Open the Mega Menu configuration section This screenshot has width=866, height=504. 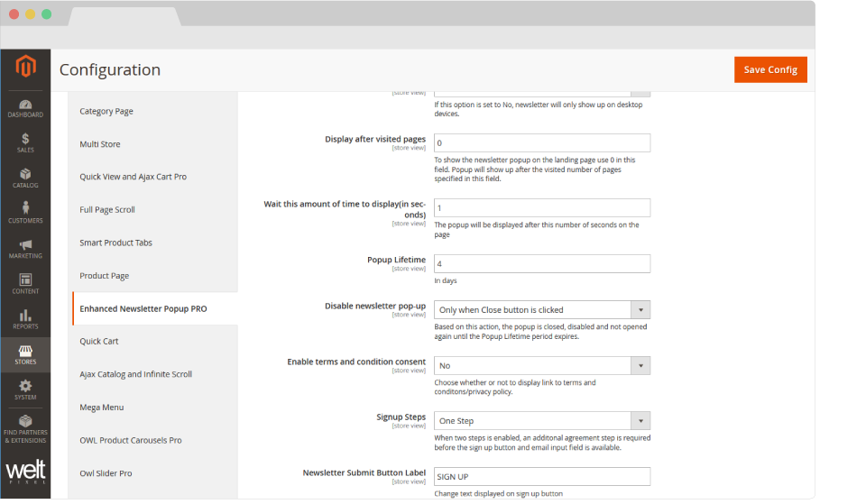pos(102,408)
